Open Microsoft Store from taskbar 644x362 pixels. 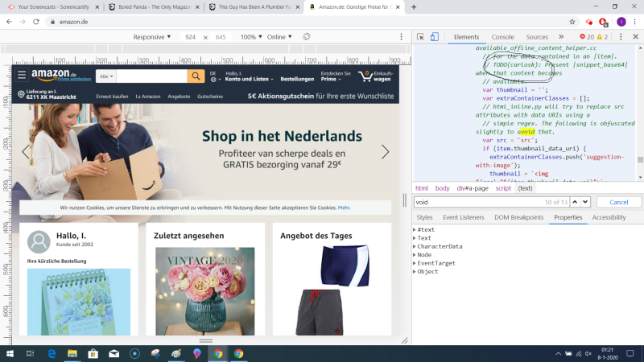[93, 353]
